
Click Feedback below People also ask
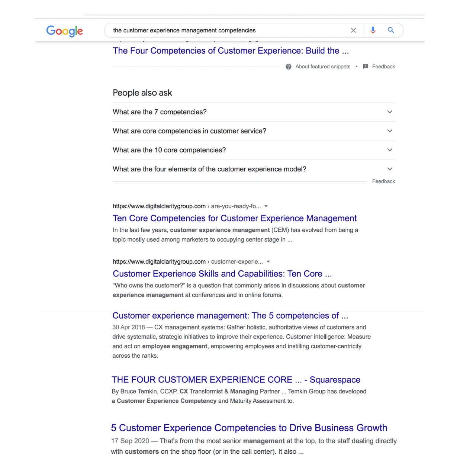tap(383, 181)
